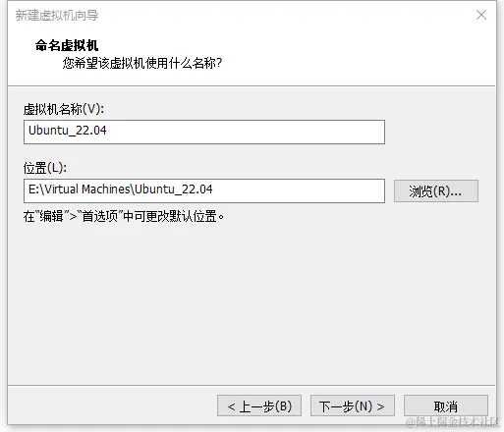
Task: Click "22.04" version text in the name field
Action: [x=91, y=131]
